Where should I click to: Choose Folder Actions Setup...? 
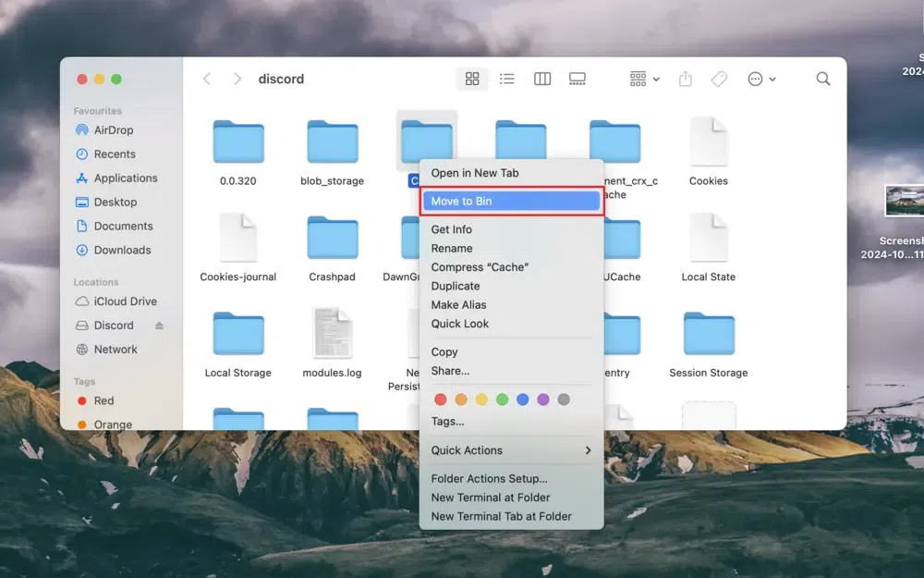[x=512, y=479]
